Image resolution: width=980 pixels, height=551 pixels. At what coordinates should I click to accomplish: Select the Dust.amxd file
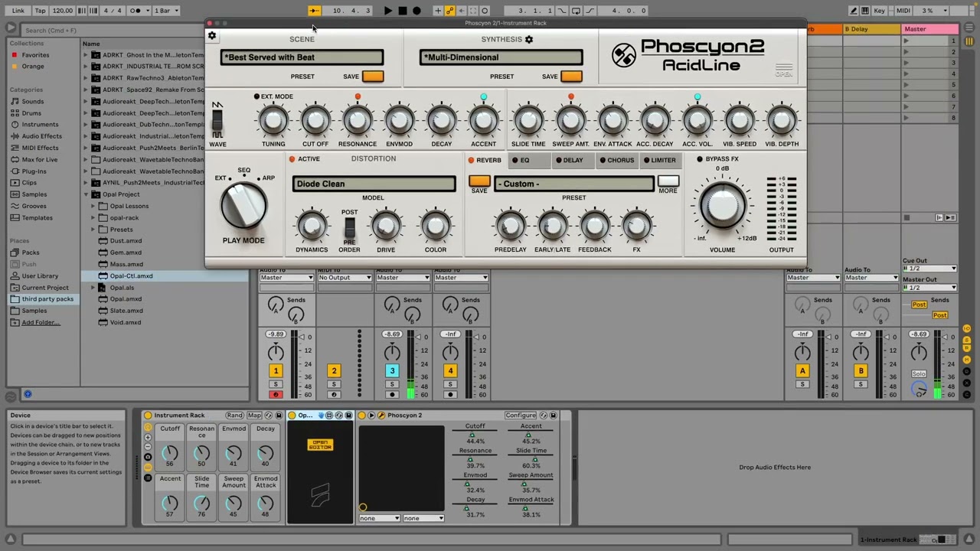126,241
